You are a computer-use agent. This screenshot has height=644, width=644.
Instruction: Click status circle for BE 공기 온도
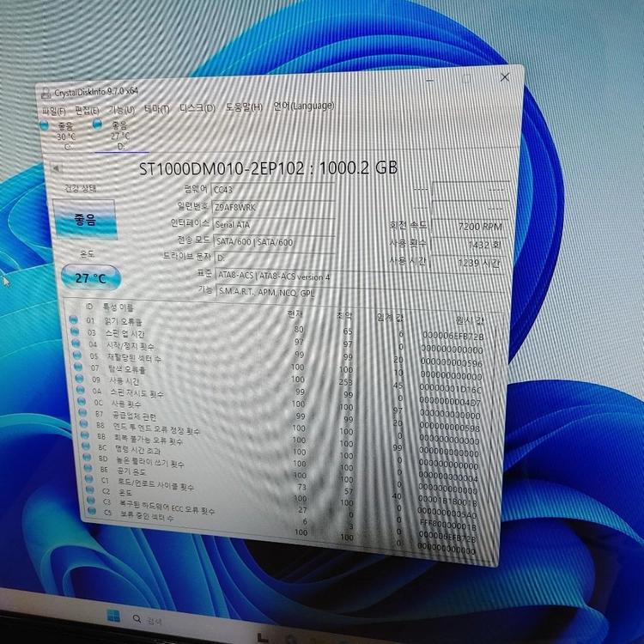click(x=88, y=468)
